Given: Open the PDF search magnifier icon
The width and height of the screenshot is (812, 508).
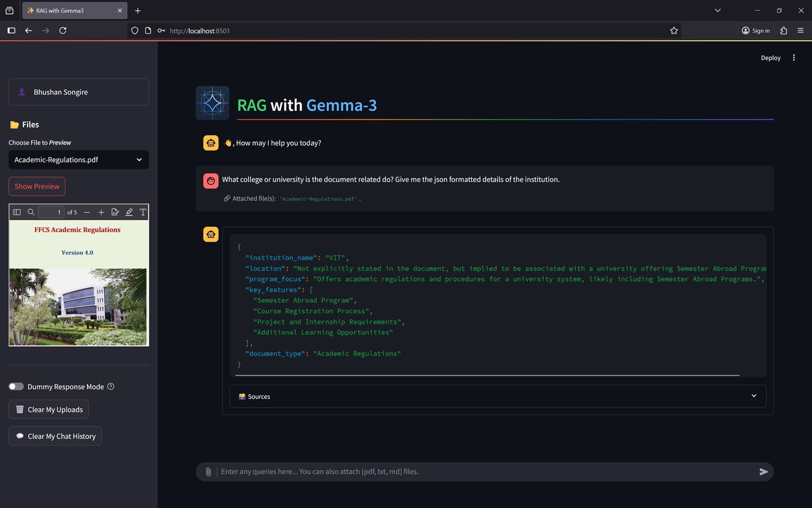Looking at the screenshot, I should [x=31, y=212].
